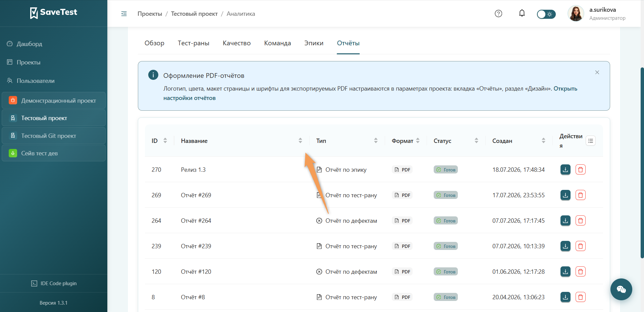Click the SaveTest logo
The image size is (644, 312).
tap(54, 13)
